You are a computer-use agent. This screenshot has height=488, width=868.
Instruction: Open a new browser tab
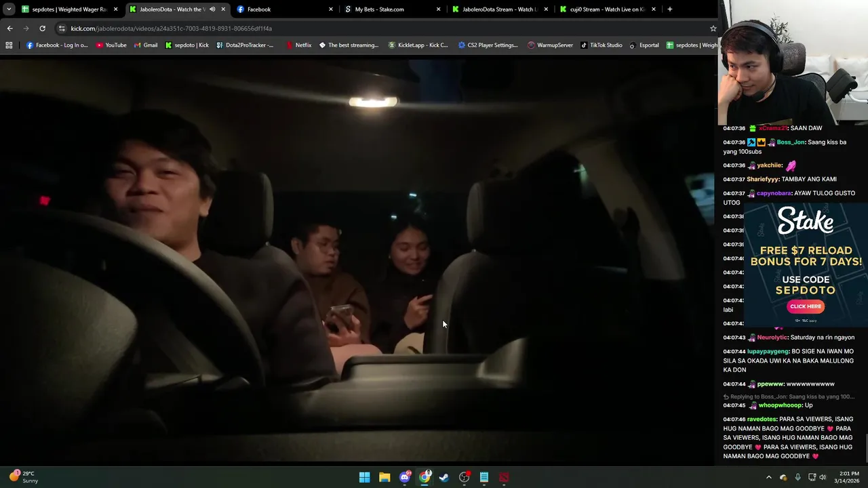coord(670,9)
